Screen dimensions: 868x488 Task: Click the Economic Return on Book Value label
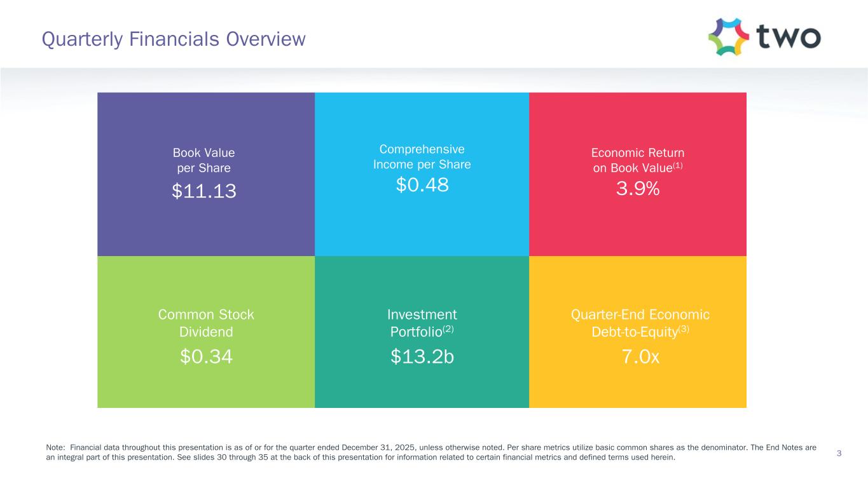pos(637,160)
